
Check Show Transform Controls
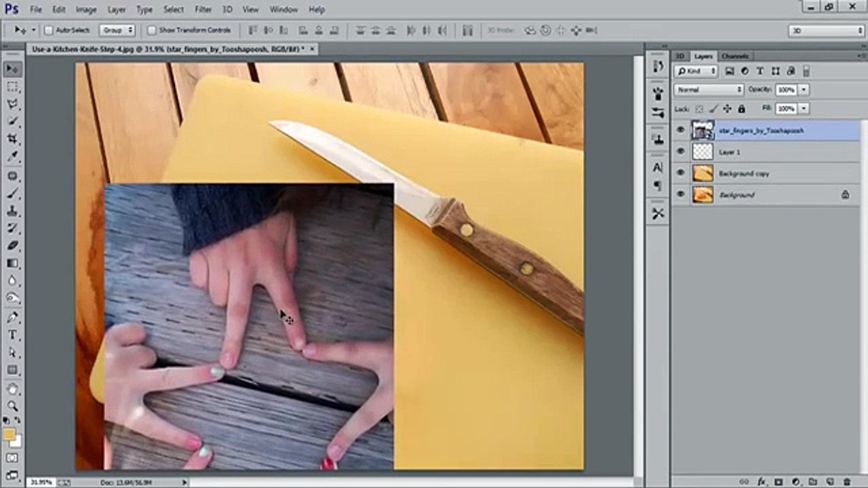pyautogui.click(x=151, y=30)
